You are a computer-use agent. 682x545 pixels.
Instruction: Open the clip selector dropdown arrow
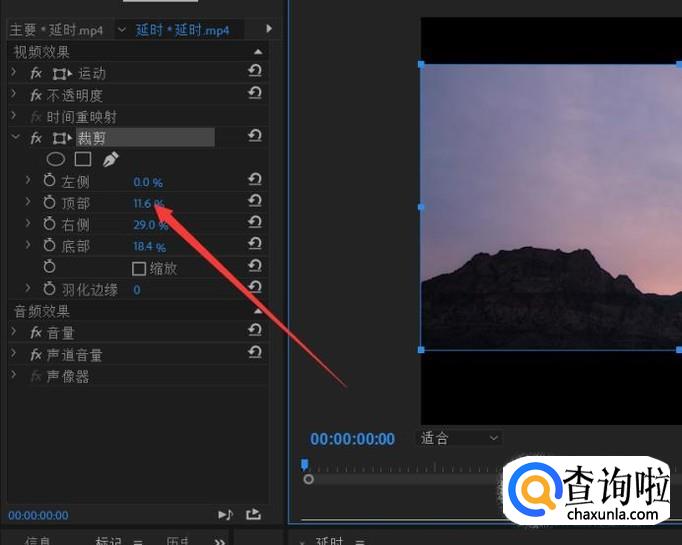pyautogui.click(x=122, y=30)
